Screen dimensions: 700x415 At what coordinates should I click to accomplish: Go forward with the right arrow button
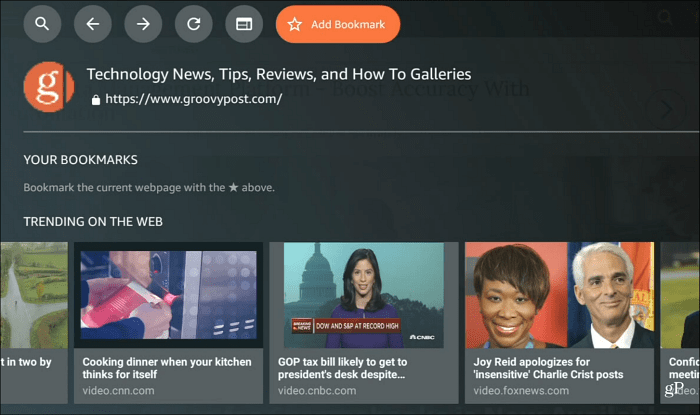[143, 24]
